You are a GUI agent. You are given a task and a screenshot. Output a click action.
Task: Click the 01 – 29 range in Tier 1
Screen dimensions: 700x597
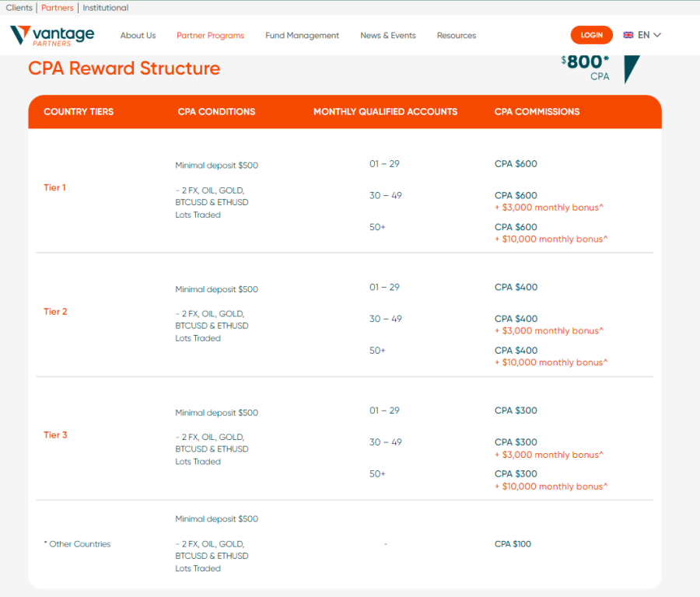pyautogui.click(x=384, y=164)
